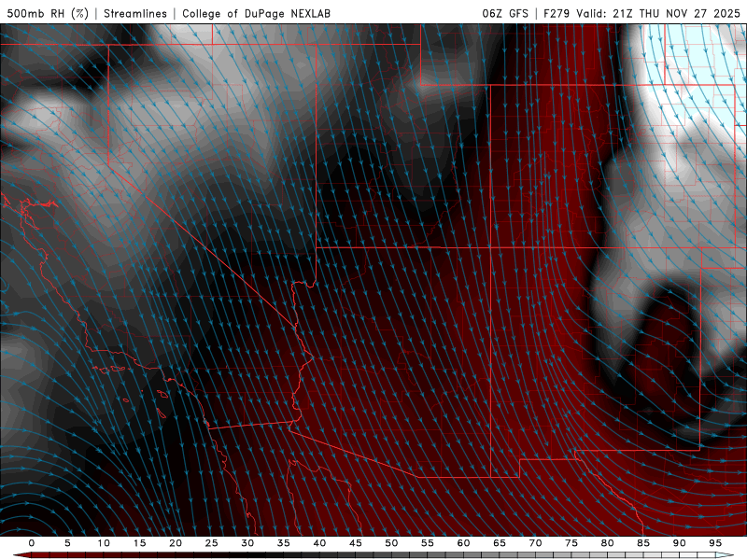This screenshot has height=560, width=747.
Task: Click the 45 value on the color scale
Action: [356, 543]
